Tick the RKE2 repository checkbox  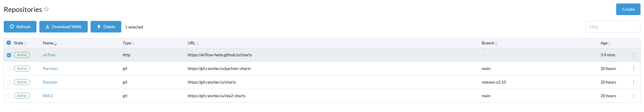(9, 96)
